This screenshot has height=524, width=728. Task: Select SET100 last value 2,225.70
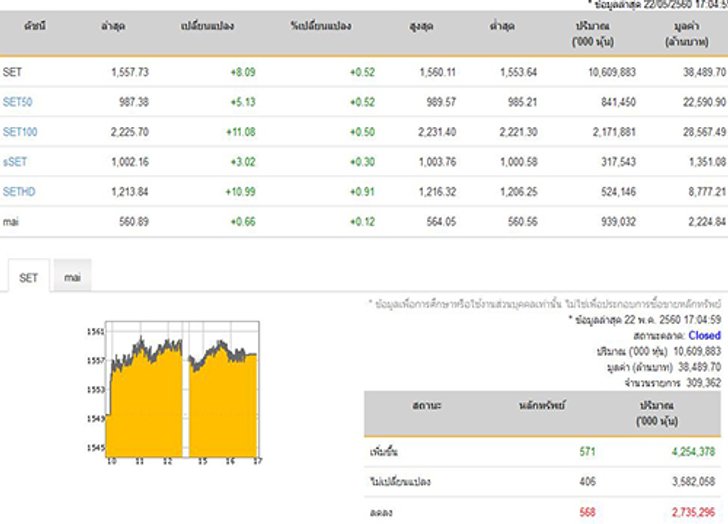pos(130,132)
